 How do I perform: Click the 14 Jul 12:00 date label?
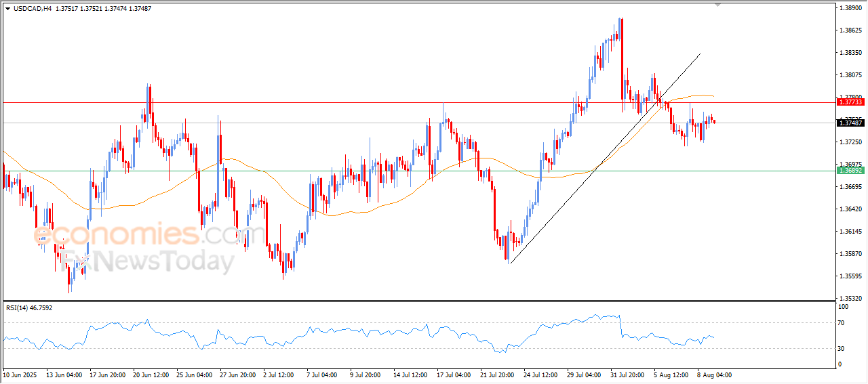point(411,375)
